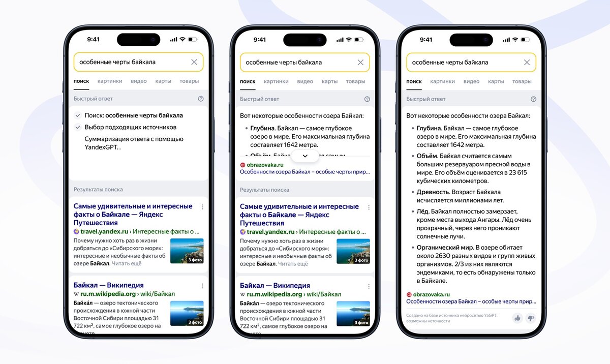
Task: Open Байкал — Википедия result on left phone
Action: point(109,285)
